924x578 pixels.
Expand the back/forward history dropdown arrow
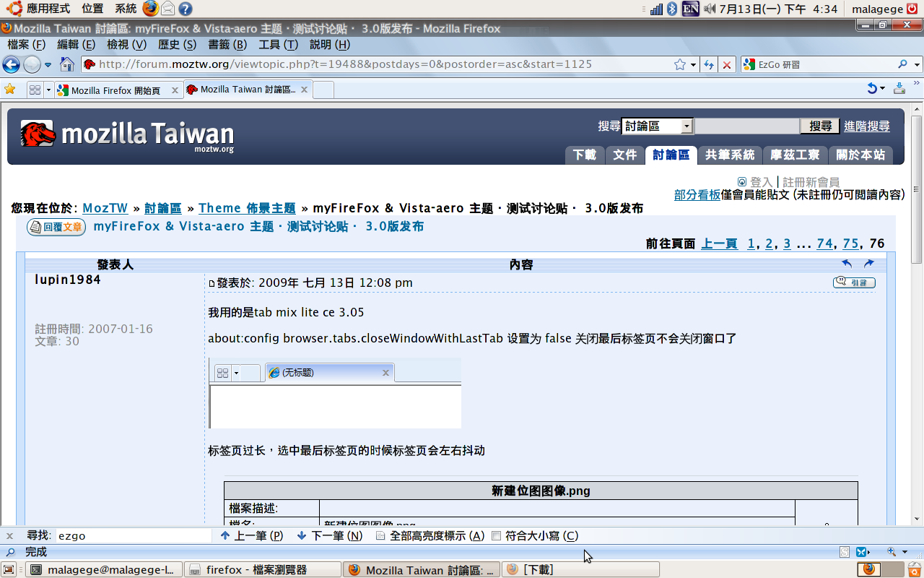pyautogui.click(x=48, y=64)
